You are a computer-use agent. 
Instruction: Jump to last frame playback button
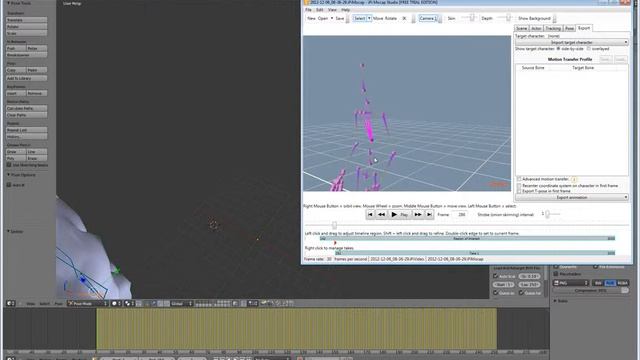click(429, 214)
